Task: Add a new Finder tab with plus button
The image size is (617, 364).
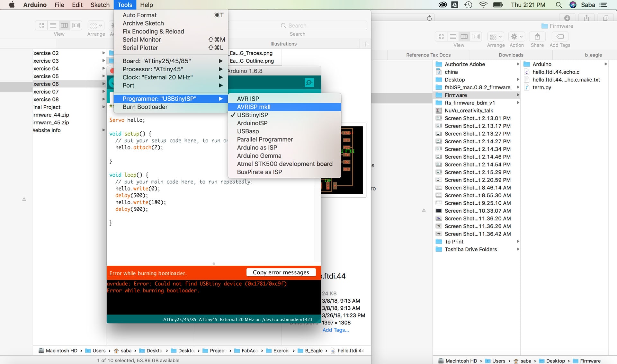Action: [x=365, y=44]
